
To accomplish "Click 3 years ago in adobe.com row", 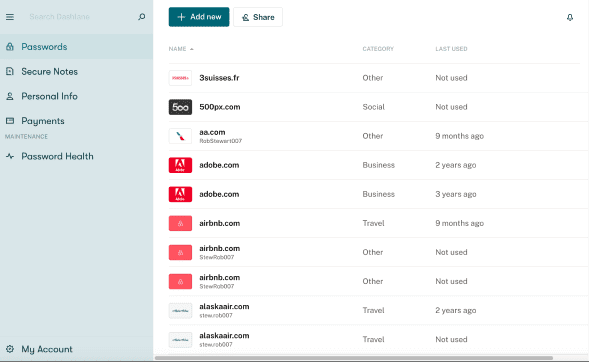I will tap(456, 194).
